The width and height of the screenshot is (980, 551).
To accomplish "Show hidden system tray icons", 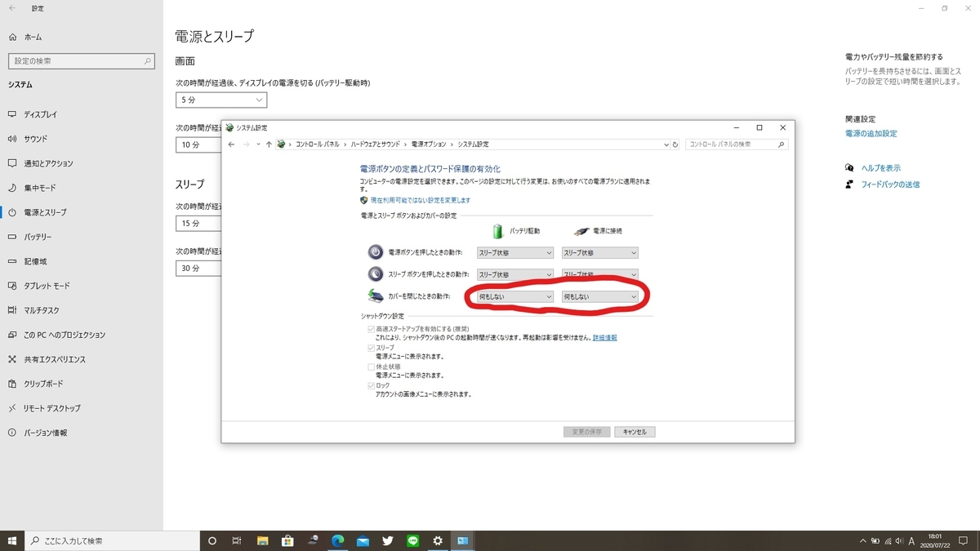I will click(863, 540).
